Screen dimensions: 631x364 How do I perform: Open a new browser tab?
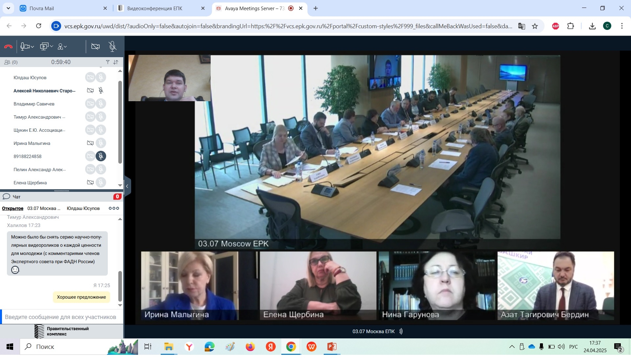coord(315,9)
